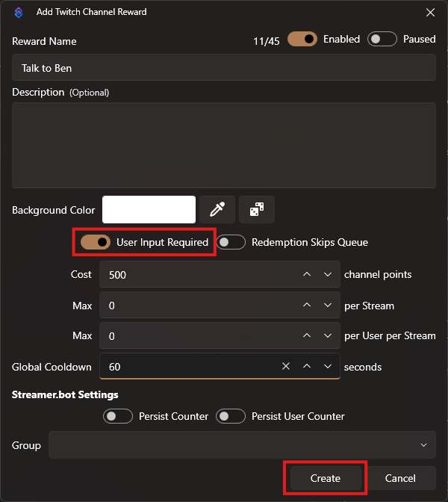Enable the Persist User Counter switch
448x502 pixels.
coord(231,416)
